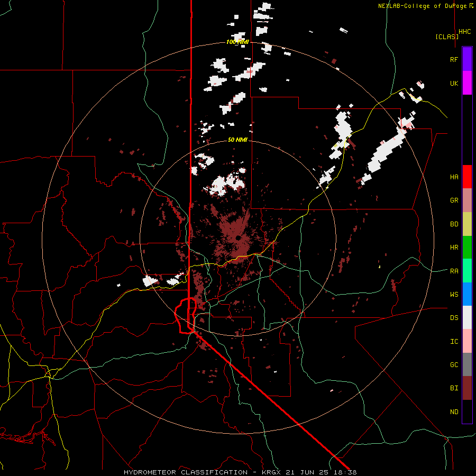Click the RF legend label
Viewport: 476px width, 476px height.
point(454,59)
